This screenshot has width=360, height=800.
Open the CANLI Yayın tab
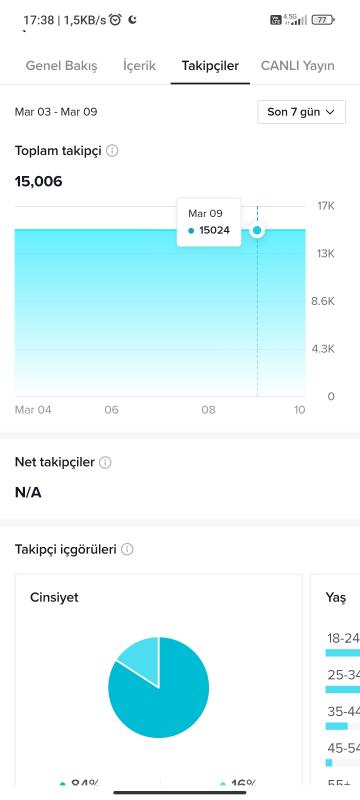(x=297, y=66)
